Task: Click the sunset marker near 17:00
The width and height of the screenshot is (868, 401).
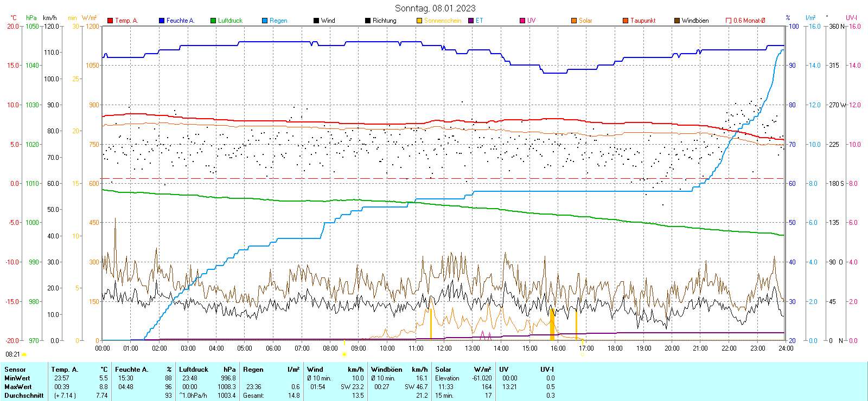Action: coord(583,354)
